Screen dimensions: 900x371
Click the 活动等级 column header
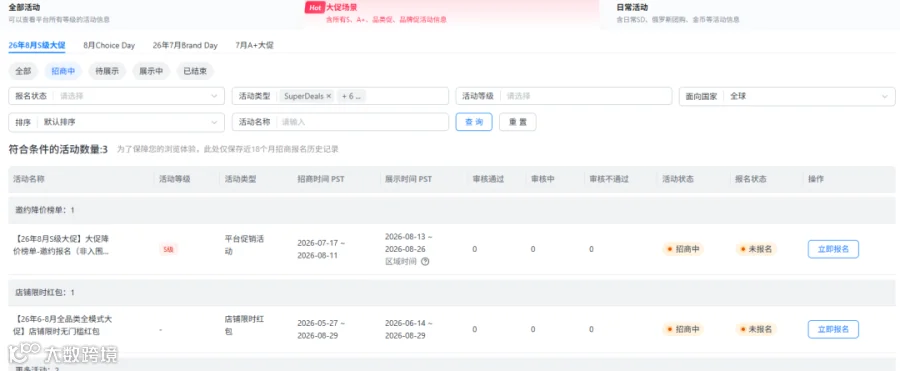tap(174, 179)
